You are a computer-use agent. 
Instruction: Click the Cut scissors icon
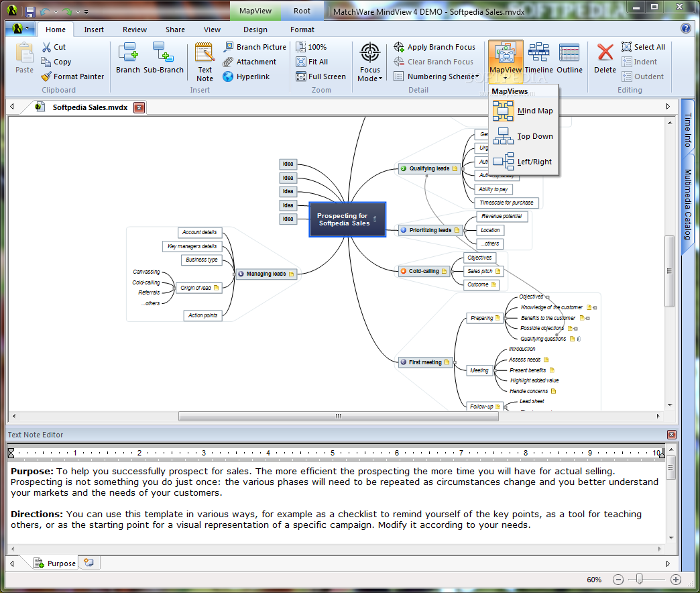pyautogui.click(x=46, y=47)
